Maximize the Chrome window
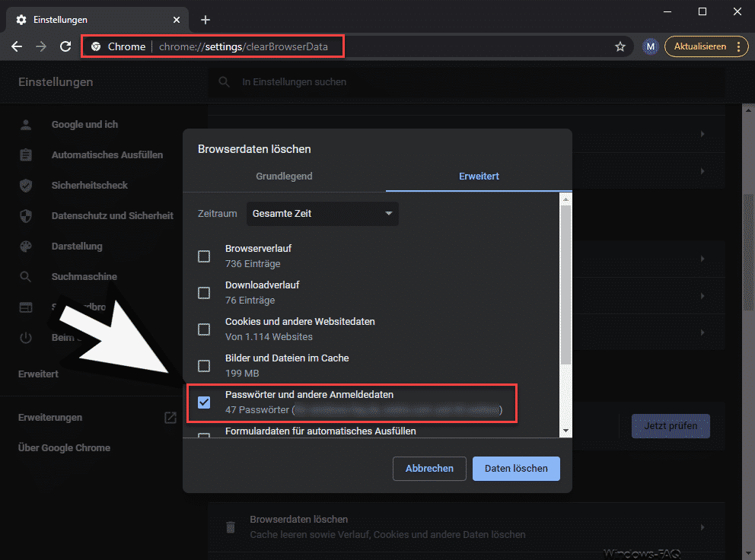755x560 pixels. (x=702, y=11)
